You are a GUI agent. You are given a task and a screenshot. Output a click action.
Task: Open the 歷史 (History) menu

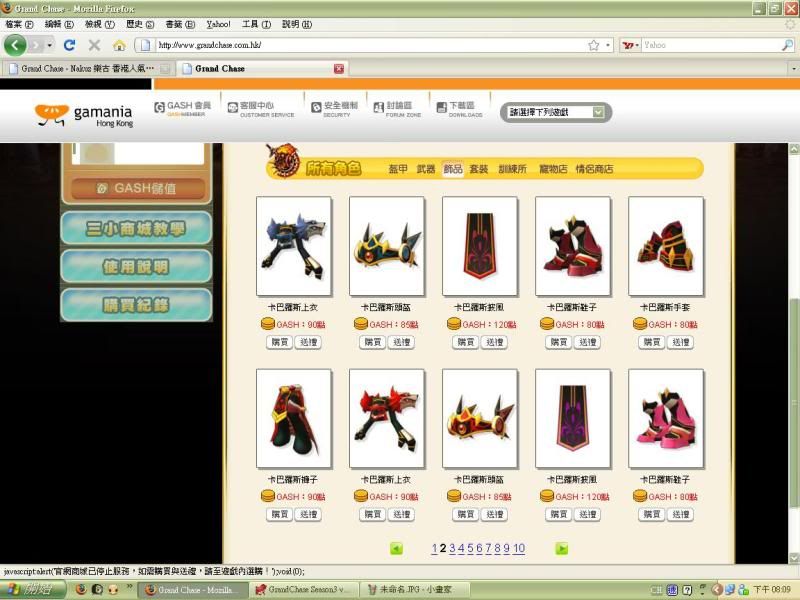click(140, 24)
